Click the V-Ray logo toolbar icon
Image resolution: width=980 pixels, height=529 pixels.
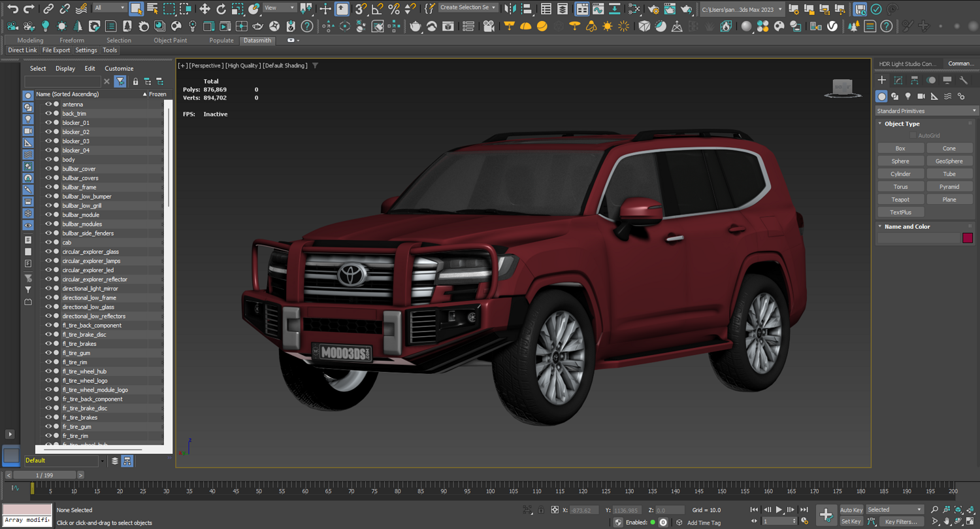[x=832, y=26]
